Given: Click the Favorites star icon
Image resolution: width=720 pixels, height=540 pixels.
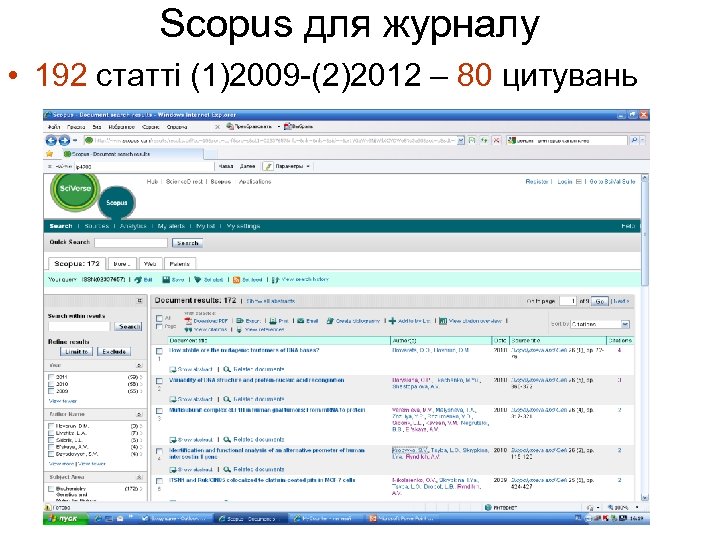Looking at the screenshot, I should pos(50,154).
